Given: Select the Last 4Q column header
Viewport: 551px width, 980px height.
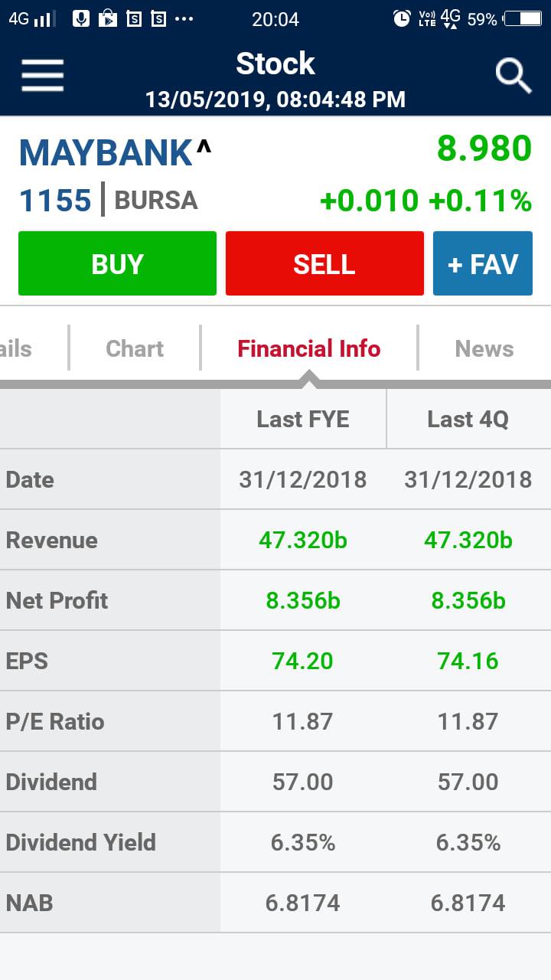Looking at the screenshot, I should tap(468, 419).
